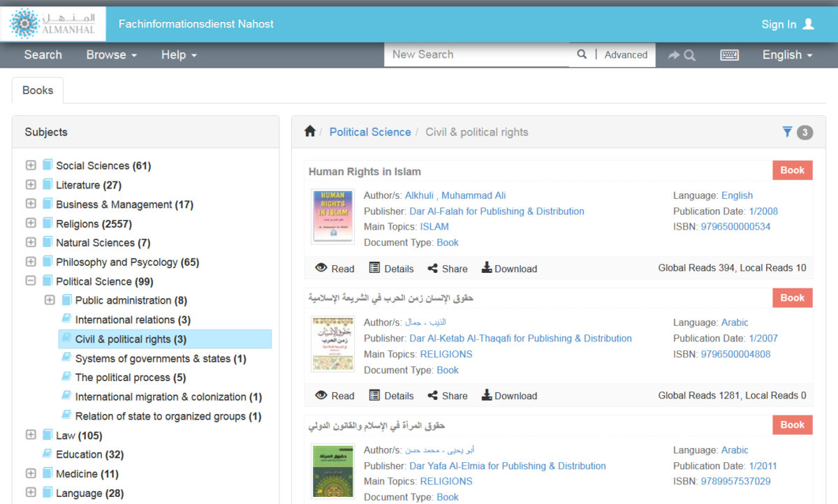Open Human Rights in Islam title
Screen dimensions: 838x504
pos(365,172)
